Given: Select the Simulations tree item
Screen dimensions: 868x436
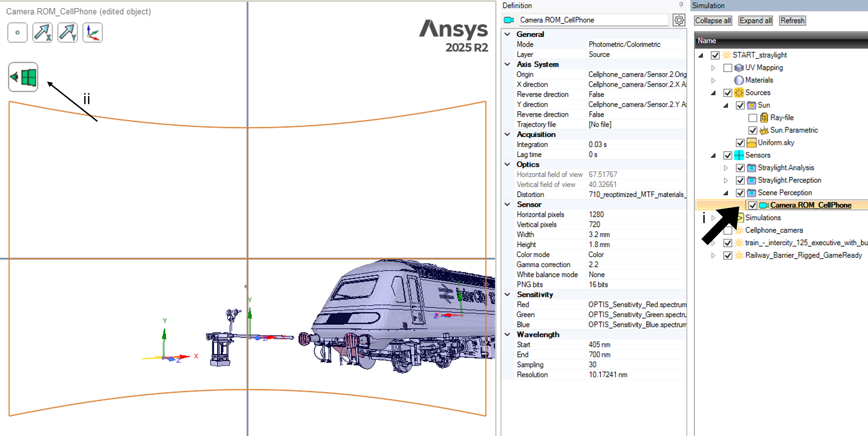Looking at the screenshot, I should coord(762,218).
